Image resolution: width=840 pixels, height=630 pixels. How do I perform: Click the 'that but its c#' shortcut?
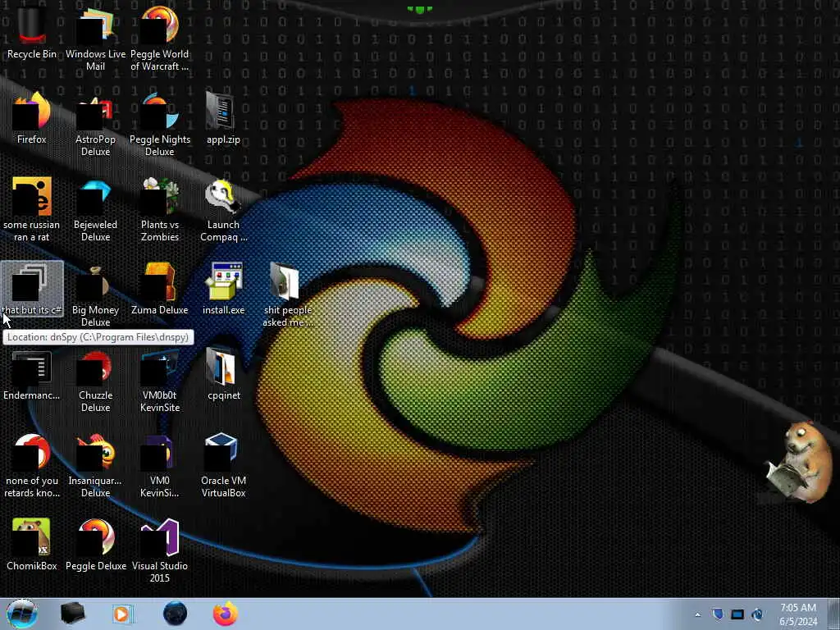click(32, 288)
